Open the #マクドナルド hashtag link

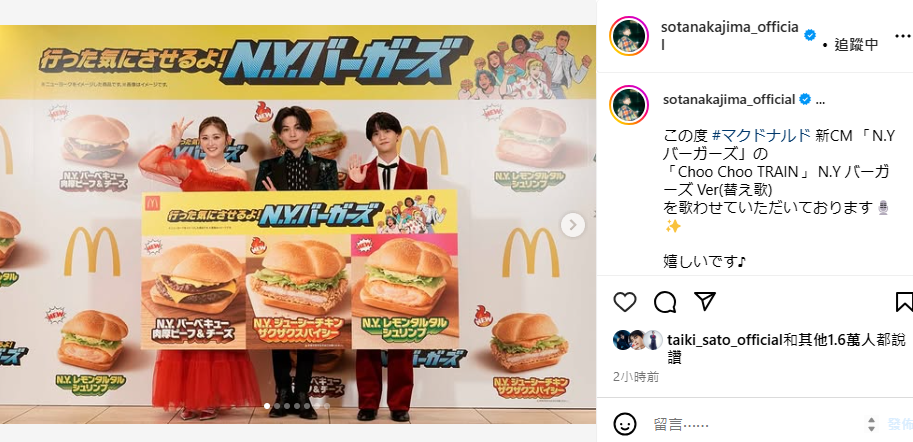[761, 136]
